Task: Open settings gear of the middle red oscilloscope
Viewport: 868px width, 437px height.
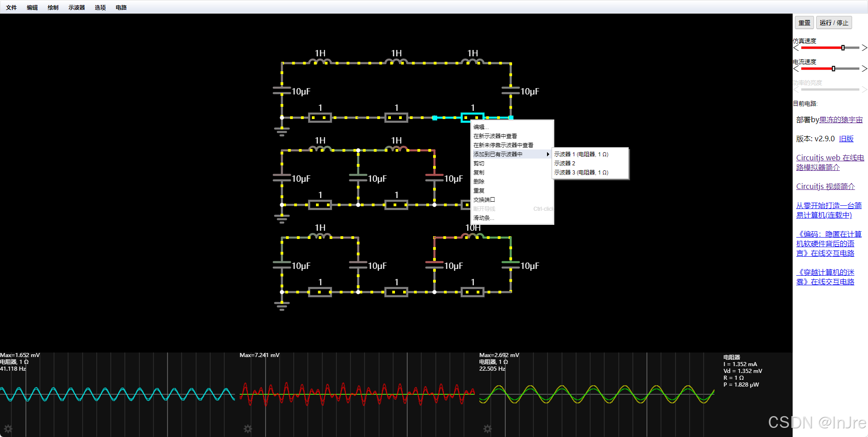Action: [247, 429]
